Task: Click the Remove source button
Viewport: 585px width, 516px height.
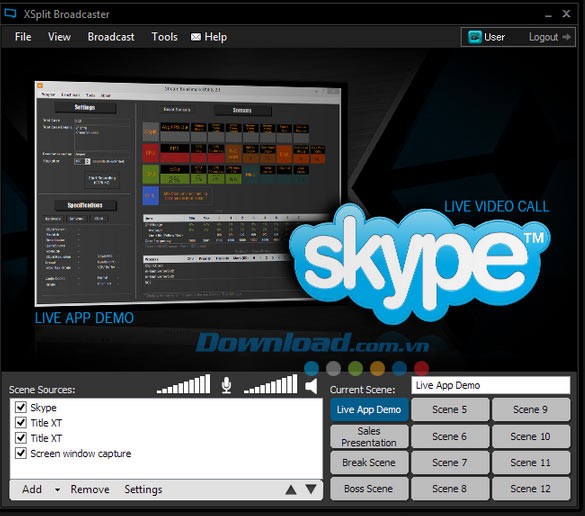Action: 90,489
